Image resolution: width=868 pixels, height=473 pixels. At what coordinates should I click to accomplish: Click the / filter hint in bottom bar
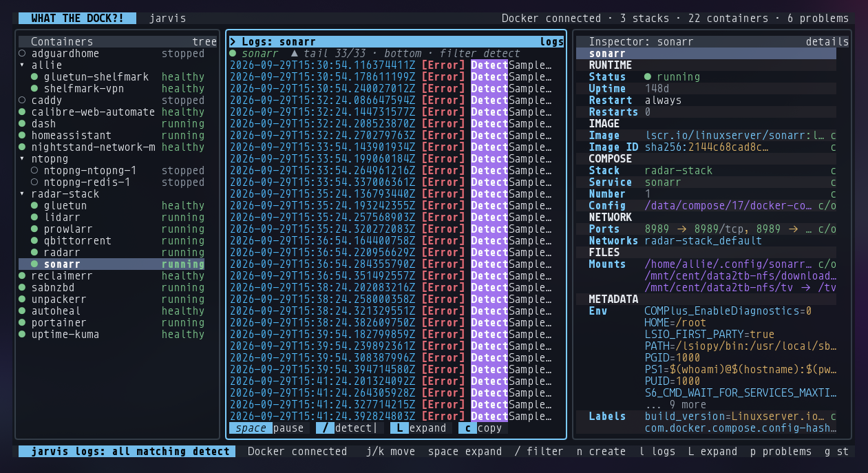(x=539, y=452)
